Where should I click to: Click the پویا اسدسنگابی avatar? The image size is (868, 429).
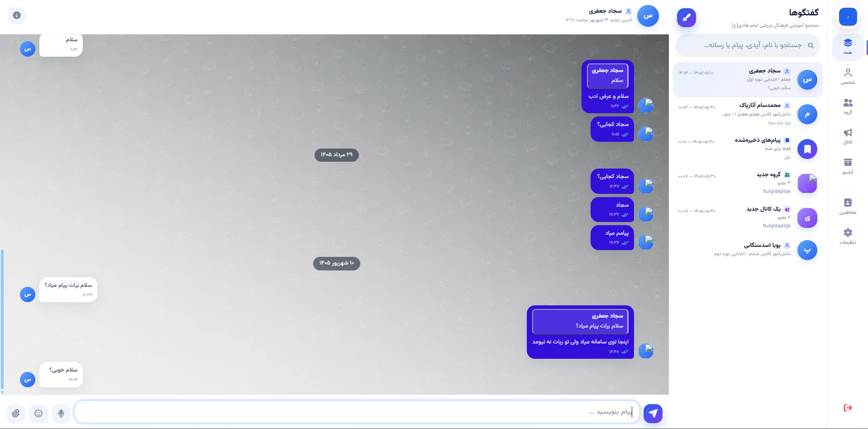pyautogui.click(x=807, y=250)
